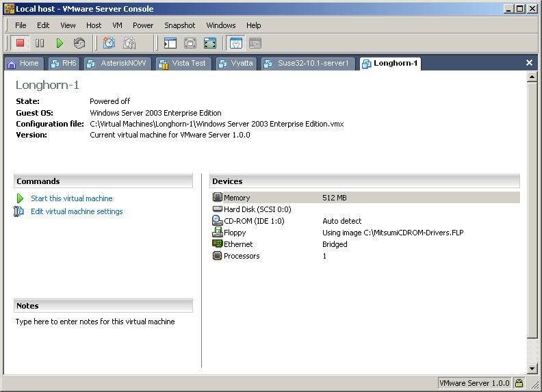Switch to the Vista Test tab
The image size is (542, 392).
(x=183, y=63)
